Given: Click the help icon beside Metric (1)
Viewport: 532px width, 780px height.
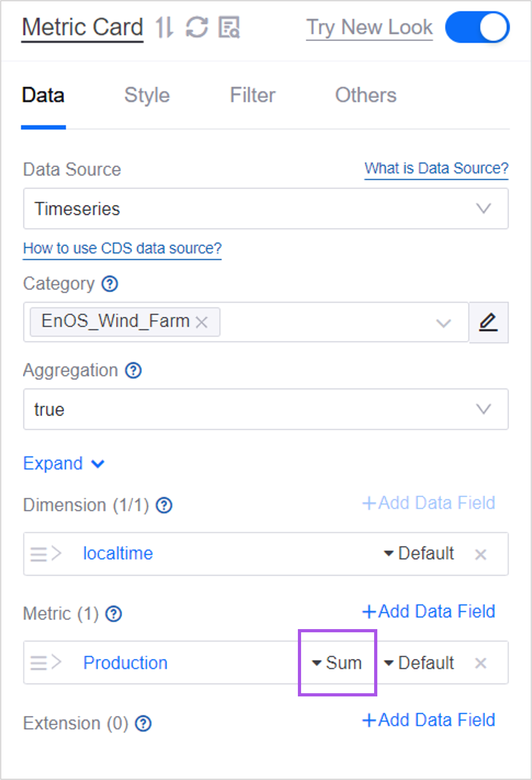Looking at the screenshot, I should point(114,614).
